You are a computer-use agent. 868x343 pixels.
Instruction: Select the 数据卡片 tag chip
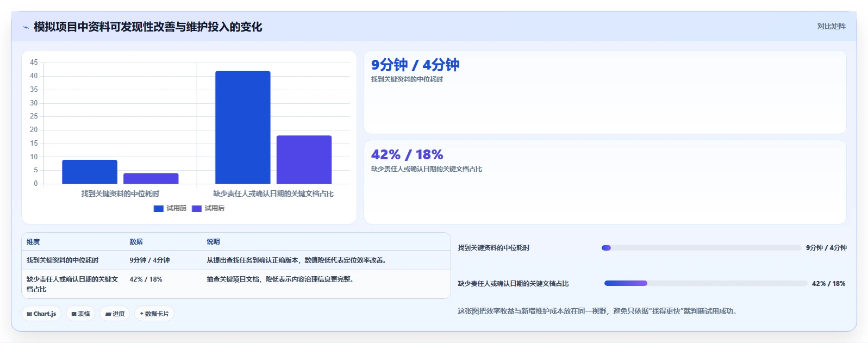coord(154,314)
